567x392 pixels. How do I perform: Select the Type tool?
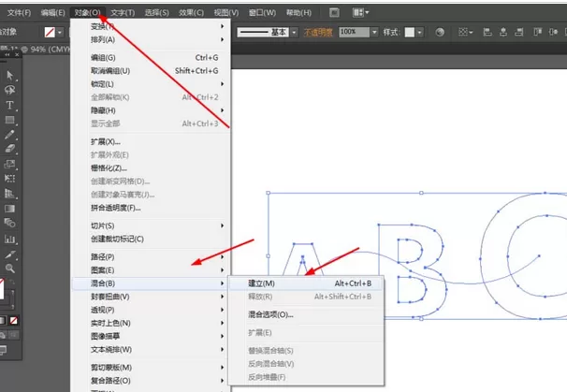(x=9, y=105)
